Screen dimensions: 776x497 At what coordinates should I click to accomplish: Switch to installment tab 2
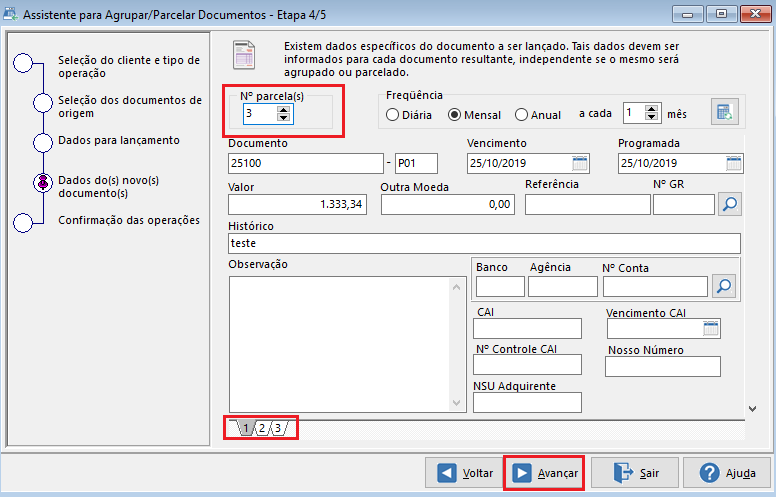click(x=262, y=428)
